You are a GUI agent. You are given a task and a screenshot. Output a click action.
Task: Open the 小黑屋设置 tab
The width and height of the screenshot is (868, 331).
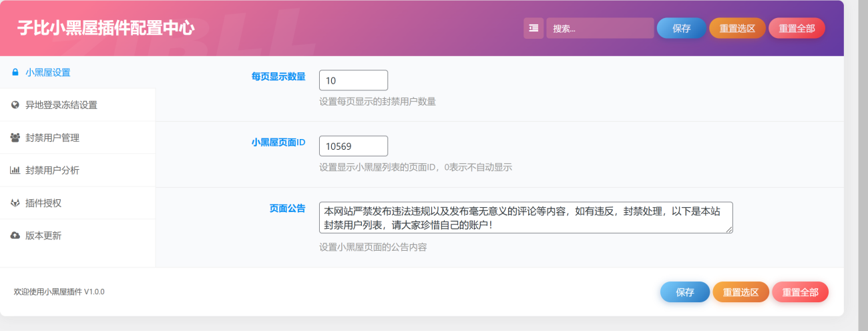[48, 72]
